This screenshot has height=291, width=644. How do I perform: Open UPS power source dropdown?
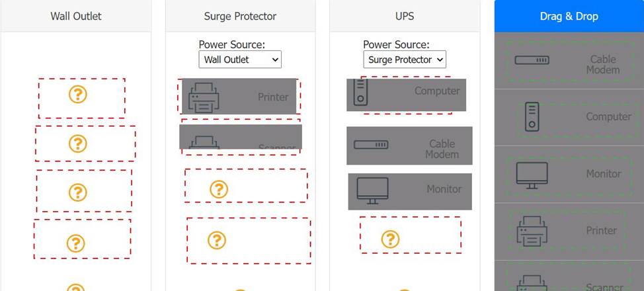pyautogui.click(x=405, y=60)
